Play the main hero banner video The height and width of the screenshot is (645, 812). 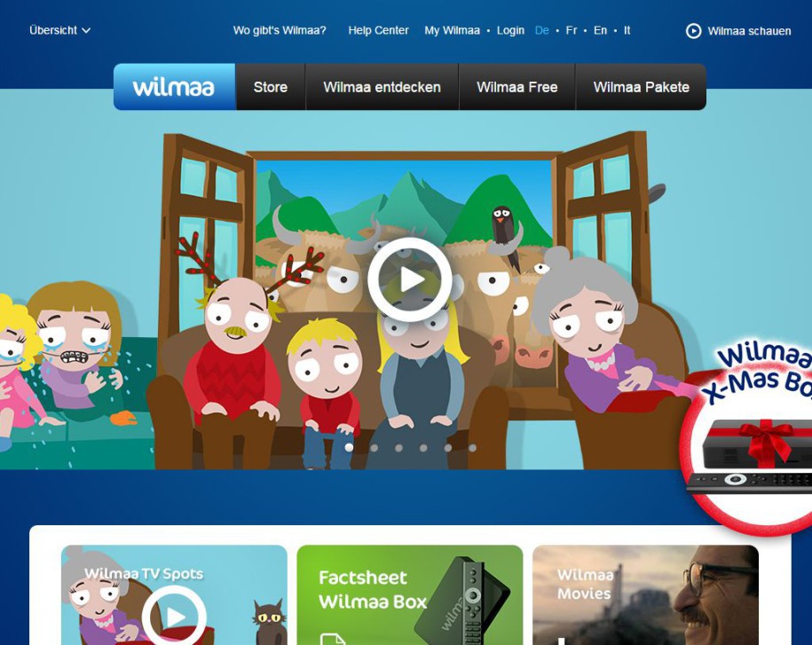point(410,279)
